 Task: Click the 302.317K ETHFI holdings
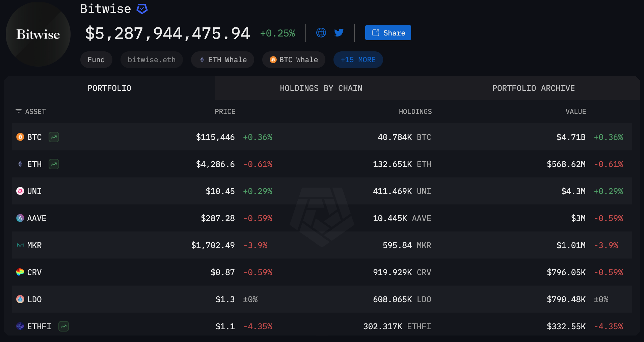[x=397, y=326]
